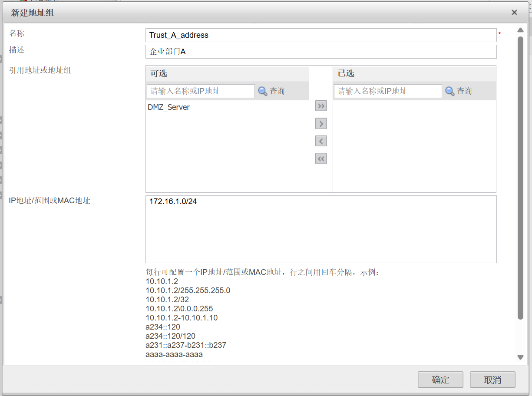Click the 可选 search input box

coord(201,91)
